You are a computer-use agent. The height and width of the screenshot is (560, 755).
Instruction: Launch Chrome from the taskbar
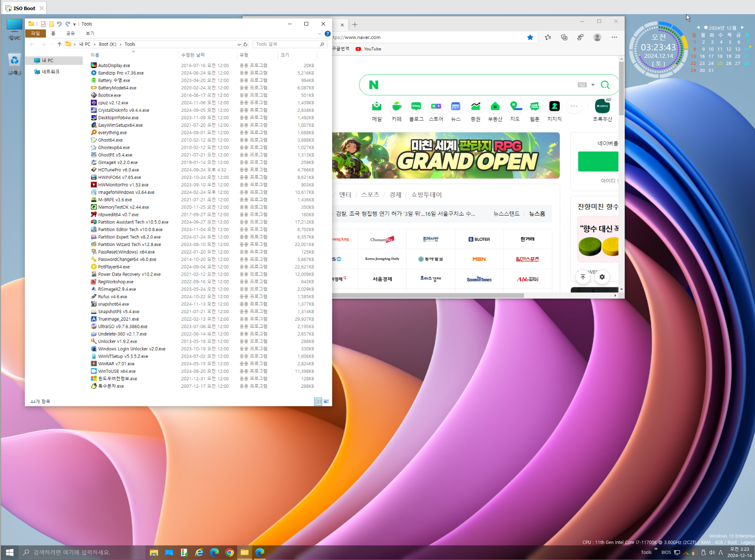click(x=229, y=552)
